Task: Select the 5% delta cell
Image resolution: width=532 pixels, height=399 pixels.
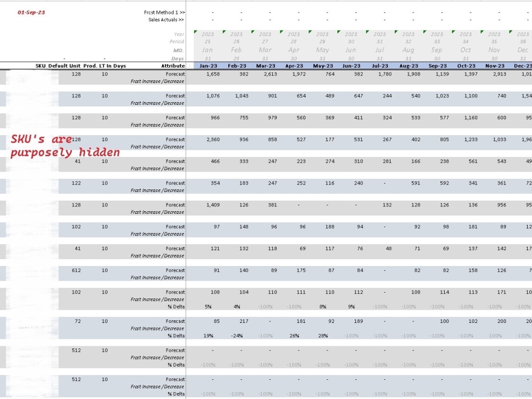Action: [x=208, y=307]
